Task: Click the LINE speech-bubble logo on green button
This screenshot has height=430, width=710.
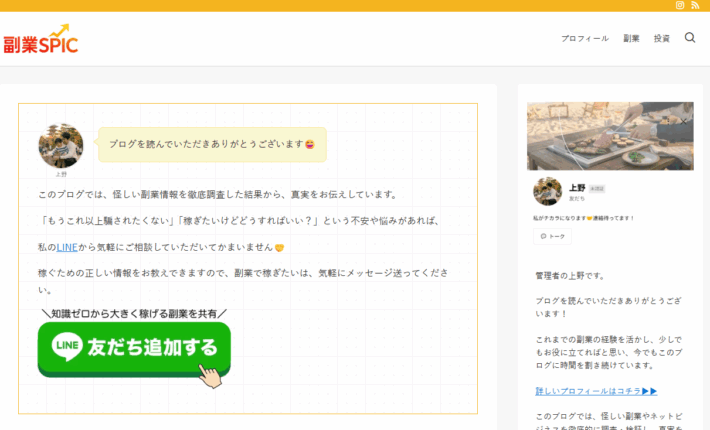Action: coord(67,347)
